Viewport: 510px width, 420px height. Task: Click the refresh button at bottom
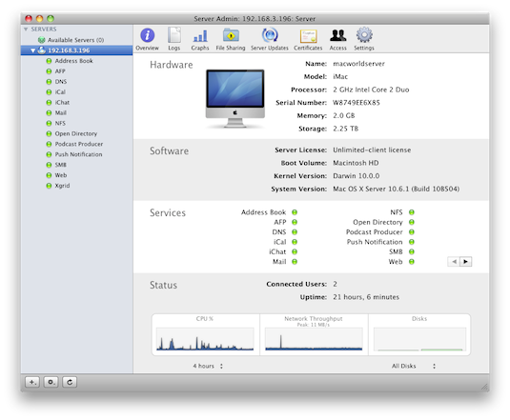click(70, 382)
